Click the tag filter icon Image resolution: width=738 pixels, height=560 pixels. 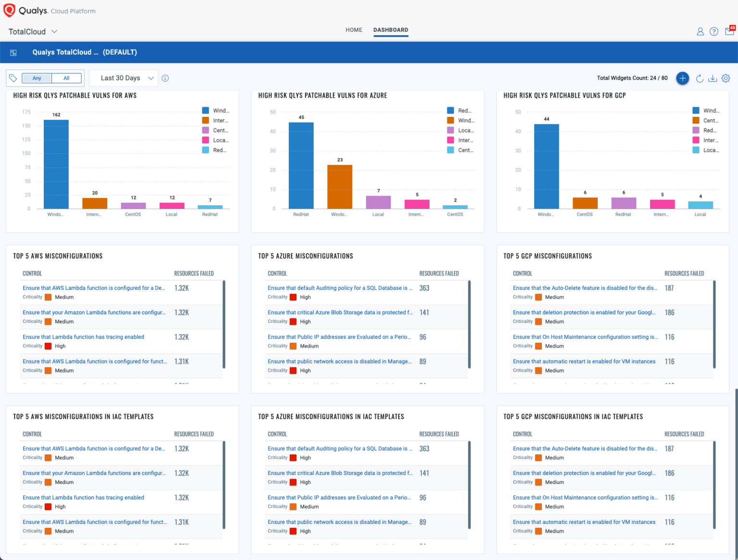(x=13, y=77)
